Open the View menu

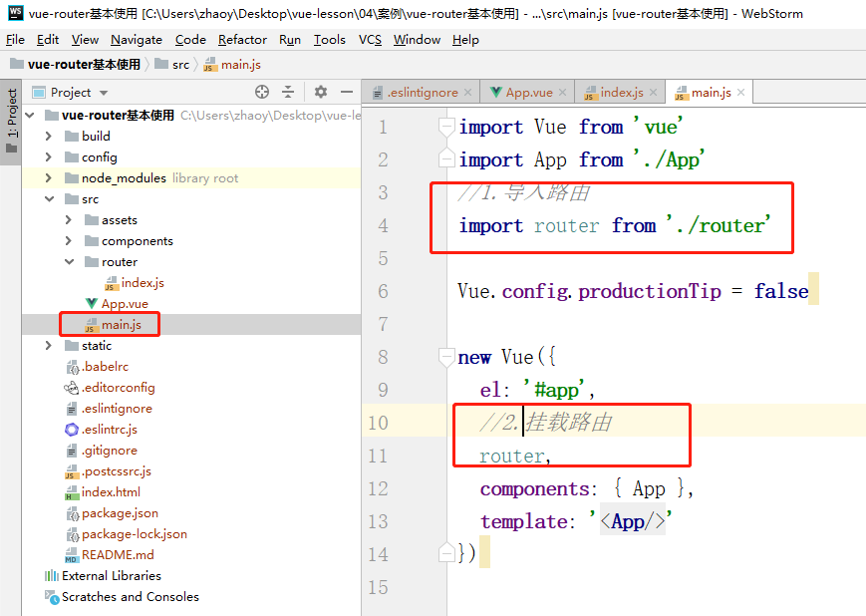[85, 40]
